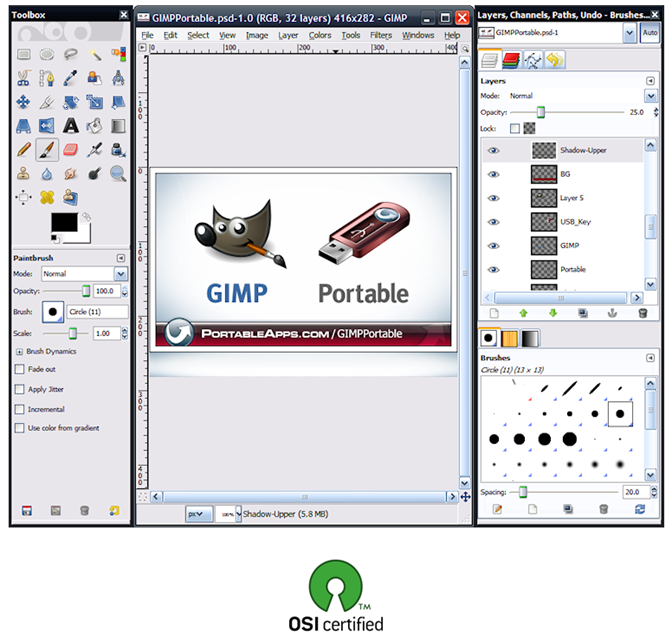
Task: Hide the BG layer via eye icon
Action: tap(494, 174)
